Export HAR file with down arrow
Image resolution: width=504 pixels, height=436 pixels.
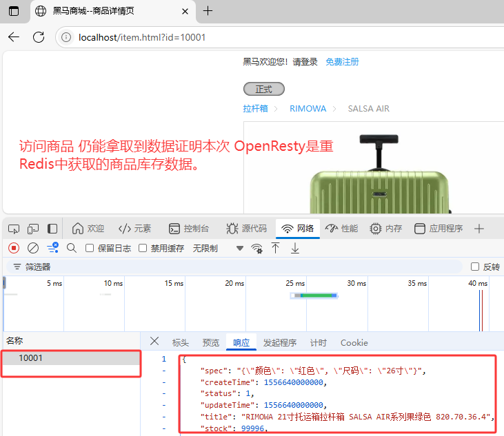(x=295, y=248)
